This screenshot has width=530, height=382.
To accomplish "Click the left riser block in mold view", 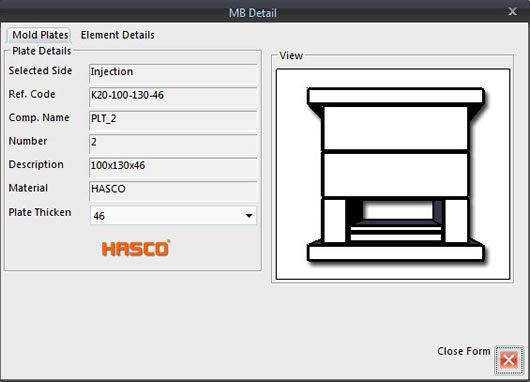I will point(334,220).
